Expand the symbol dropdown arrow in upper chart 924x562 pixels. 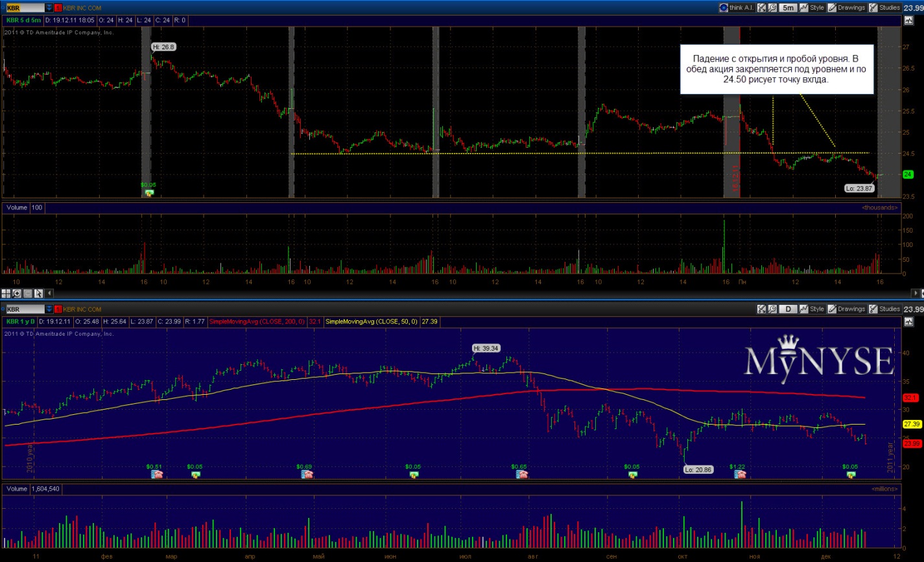click(49, 8)
